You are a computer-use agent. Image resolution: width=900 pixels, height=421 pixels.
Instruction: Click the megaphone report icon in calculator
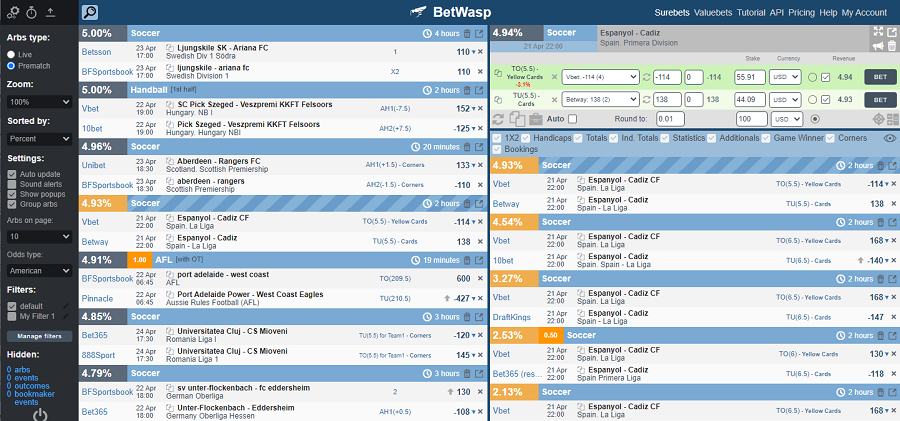(x=878, y=46)
